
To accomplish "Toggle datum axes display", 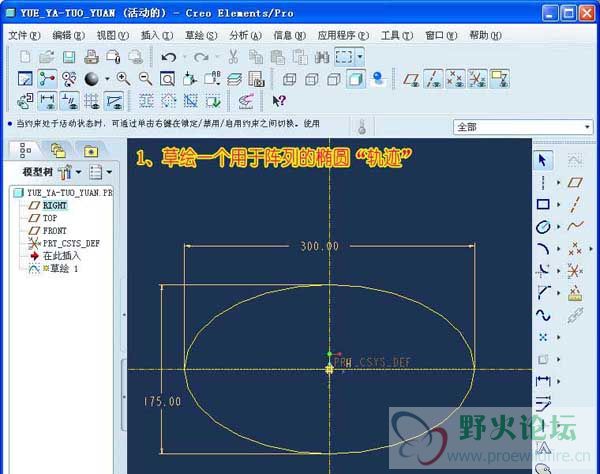I will click(433, 79).
